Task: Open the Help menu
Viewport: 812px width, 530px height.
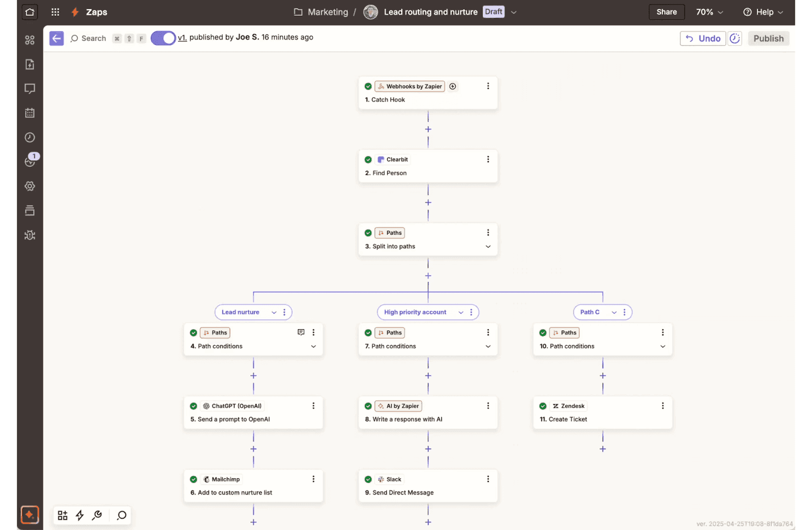Action: coord(763,12)
